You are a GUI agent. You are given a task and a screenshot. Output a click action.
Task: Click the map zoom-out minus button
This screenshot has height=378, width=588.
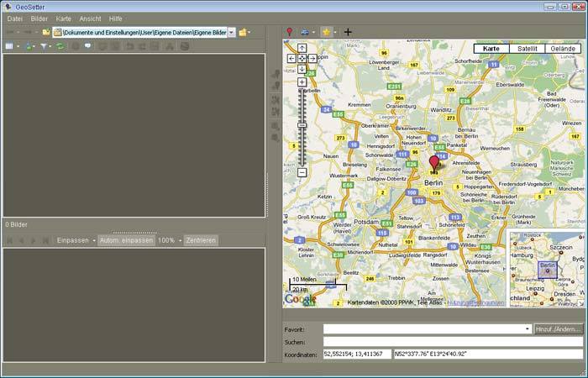point(302,172)
